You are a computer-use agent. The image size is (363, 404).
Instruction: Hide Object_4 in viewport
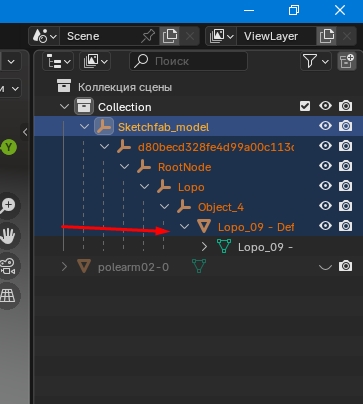[x=325, y=206]
